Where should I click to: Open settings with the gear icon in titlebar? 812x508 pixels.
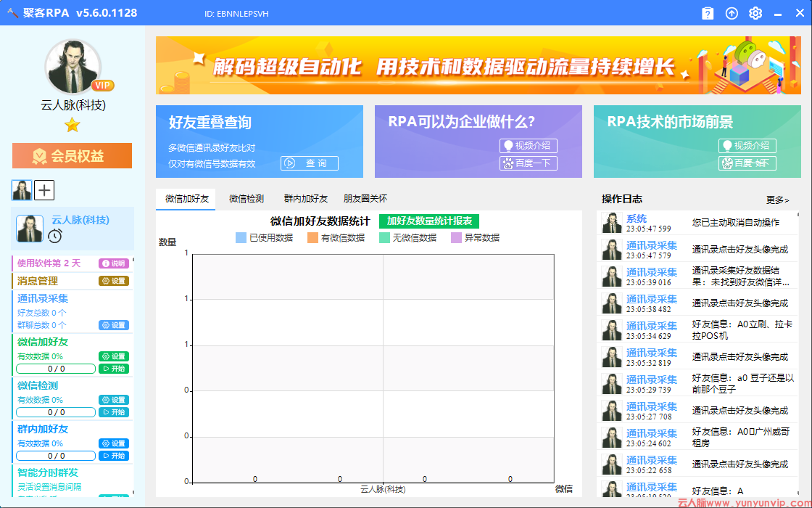click(755, 13)
